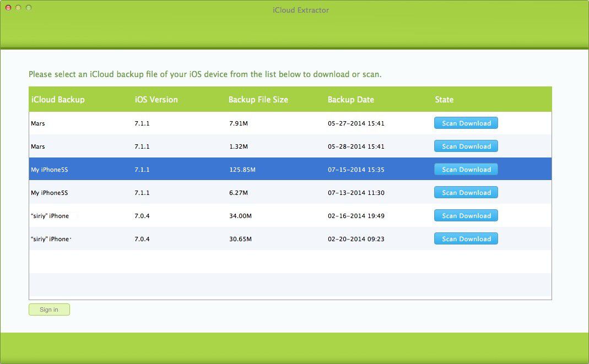
Task: Click the 07-15-2014 15:35 backup date
Action: point(356,170)
